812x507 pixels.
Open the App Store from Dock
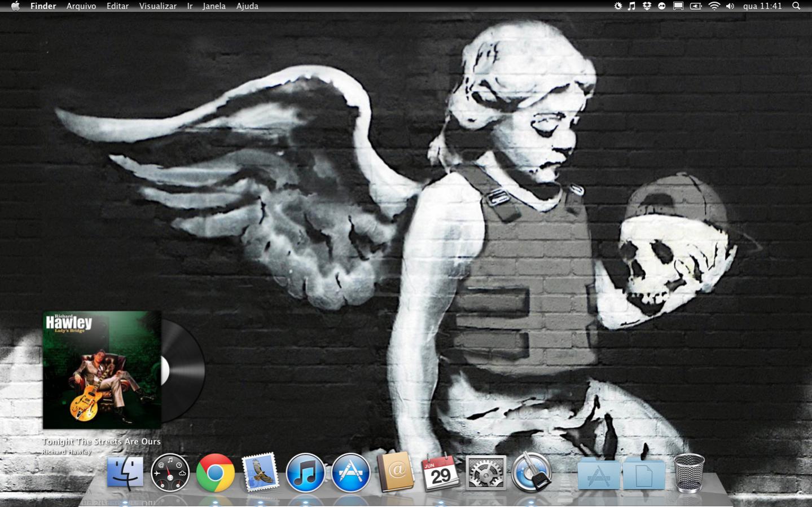pos(350,473)
